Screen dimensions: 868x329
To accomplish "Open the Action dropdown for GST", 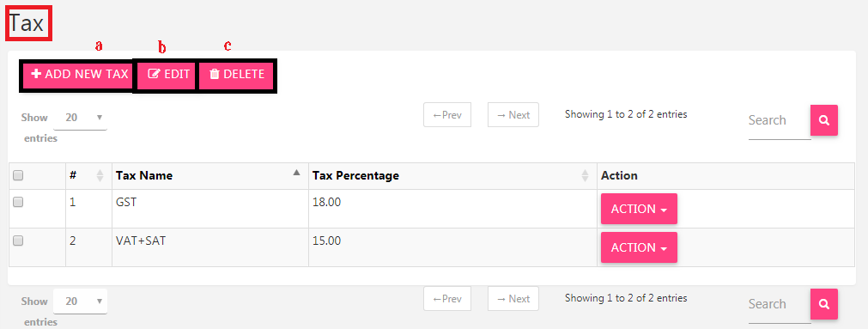I will tap(639, 209).
